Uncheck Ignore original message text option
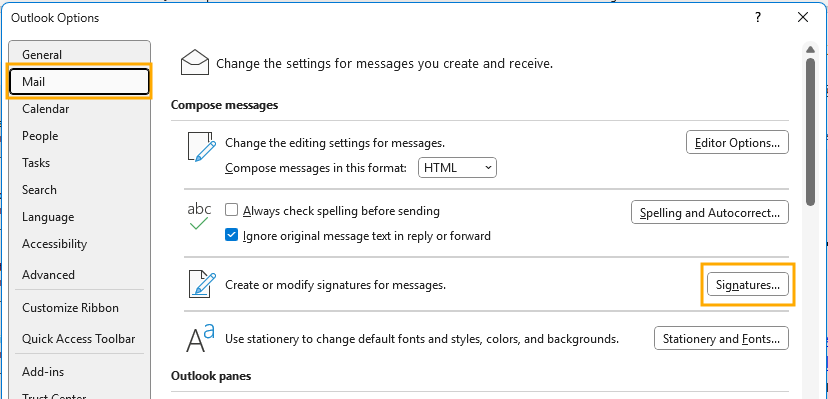828x399 pixels. 231,235
